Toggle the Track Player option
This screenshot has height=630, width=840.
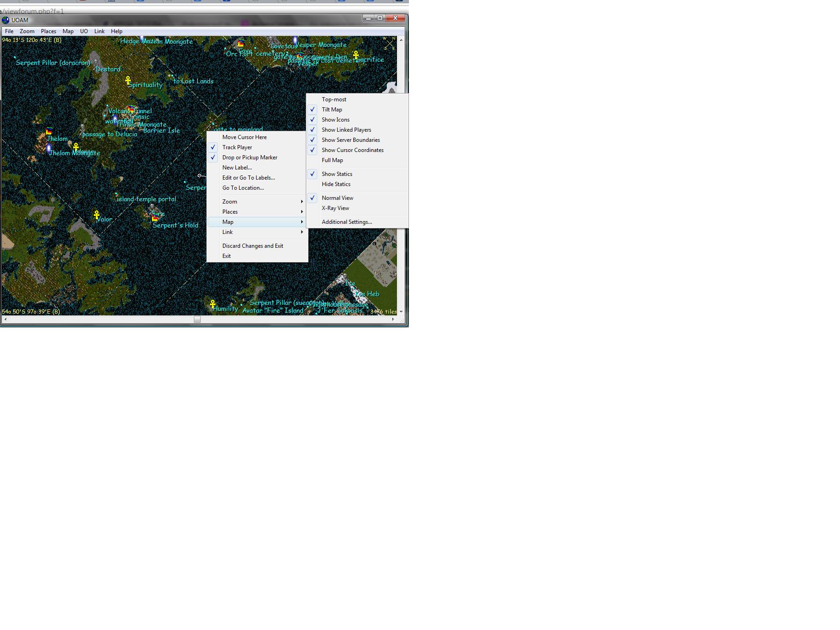pyautogui.click(x=237, y=147)
